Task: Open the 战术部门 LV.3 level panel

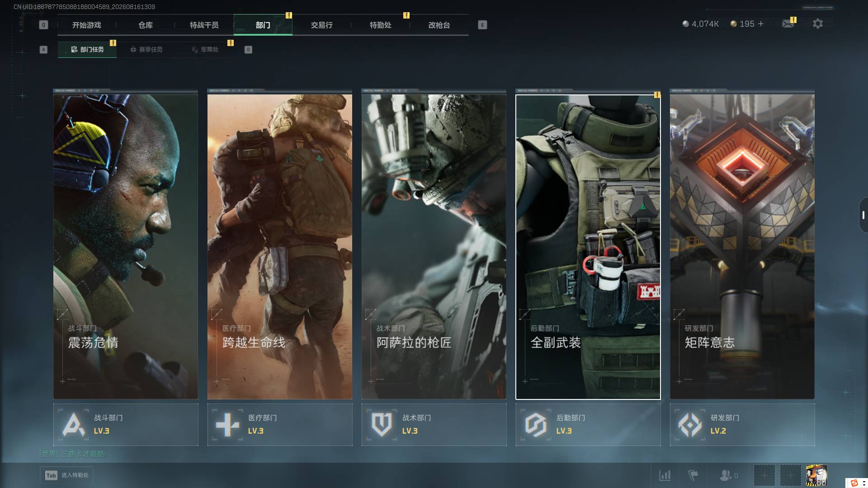Action: 434,425
